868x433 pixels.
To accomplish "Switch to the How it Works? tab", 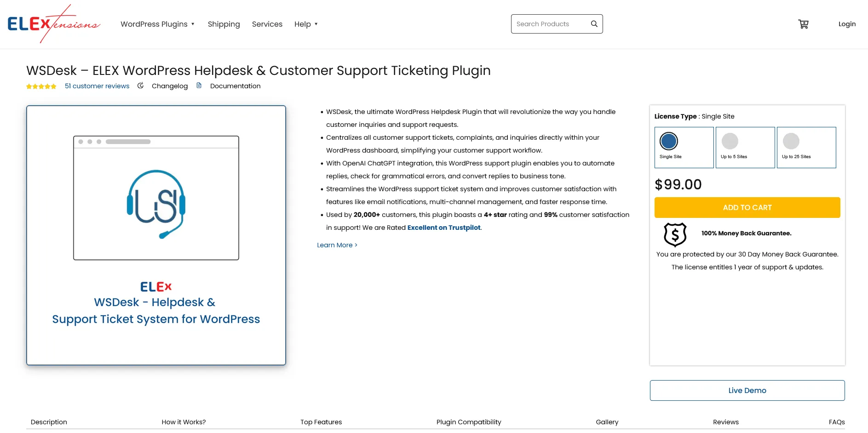I will pos(184,422).
